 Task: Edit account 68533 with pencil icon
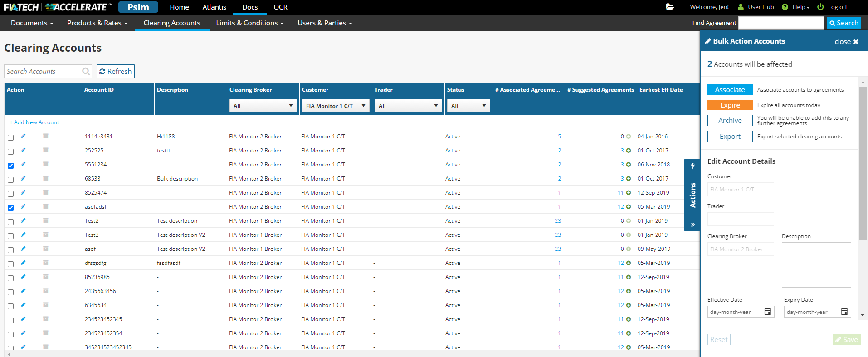[23, 178]
